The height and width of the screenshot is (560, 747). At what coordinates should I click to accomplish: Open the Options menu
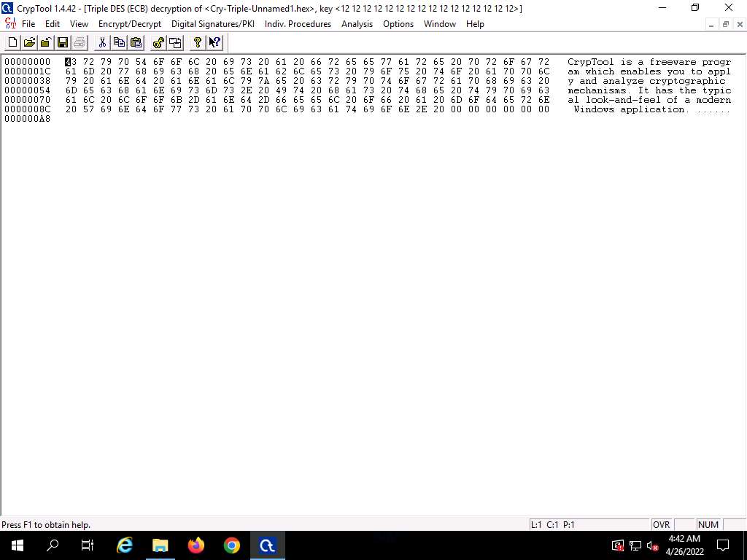coord(398,24)
